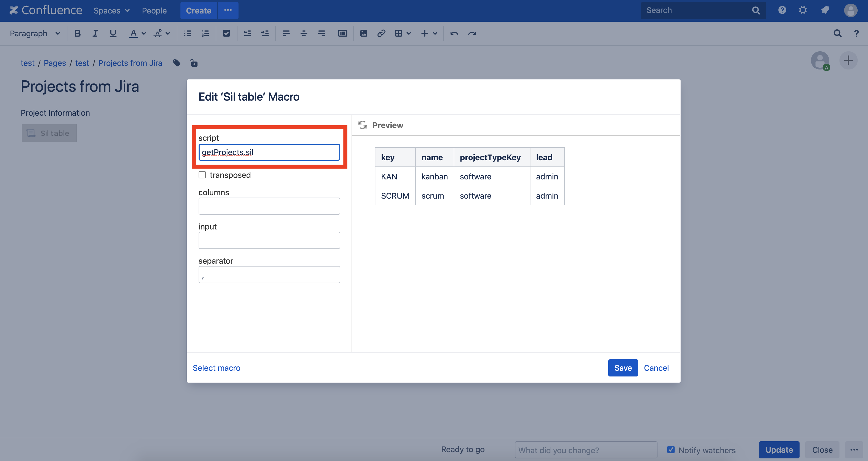This screenshot has height=461, width=868.
Task: Click the Preview refresh icon
Action: (x=362, y=125)
